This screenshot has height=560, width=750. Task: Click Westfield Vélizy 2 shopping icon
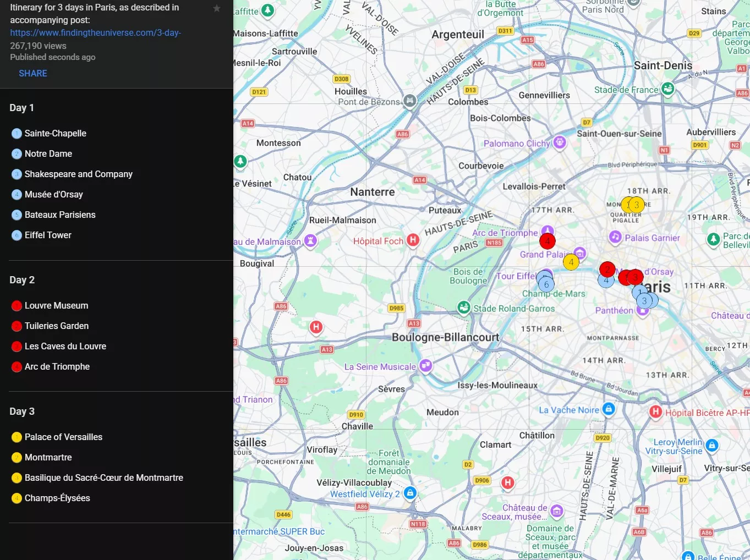410,493
